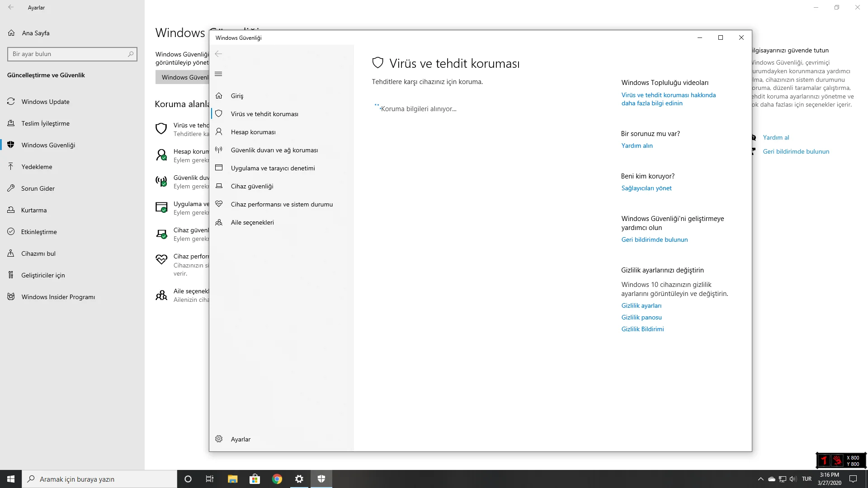The image size is (868, 488).
Task: Open Windows Update in settings sidebar
Action: [x=45, y=102]
